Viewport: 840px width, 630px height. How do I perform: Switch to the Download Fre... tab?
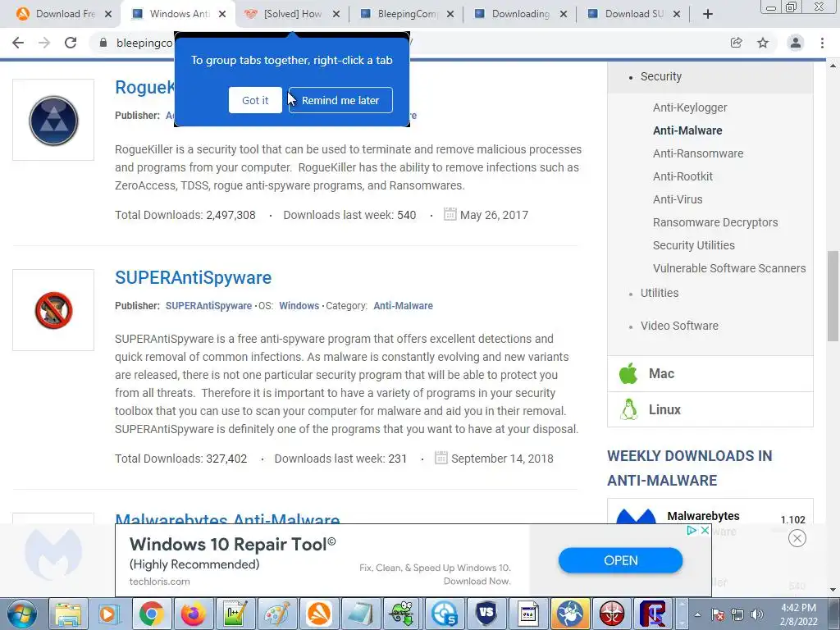pos(66,14)
